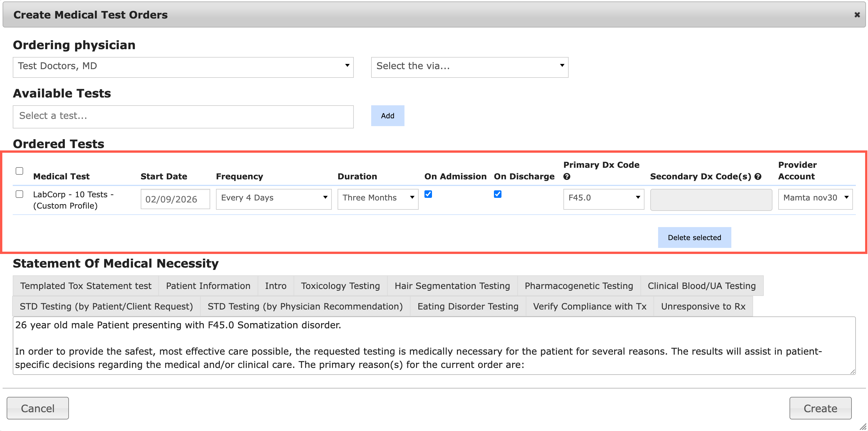868x431 pixels.
Task: Click the Secondary Dx Code(s) help icon
Action: 758,176
